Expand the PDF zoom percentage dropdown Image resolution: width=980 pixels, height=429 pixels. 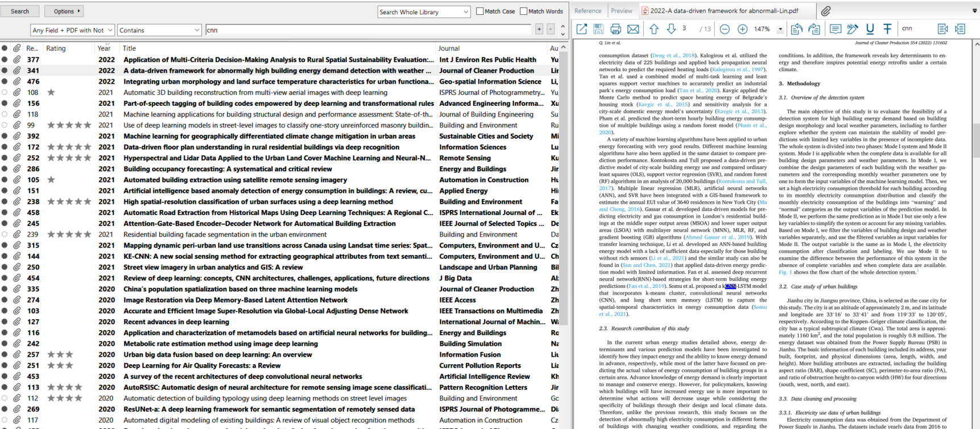pos(780,29)
